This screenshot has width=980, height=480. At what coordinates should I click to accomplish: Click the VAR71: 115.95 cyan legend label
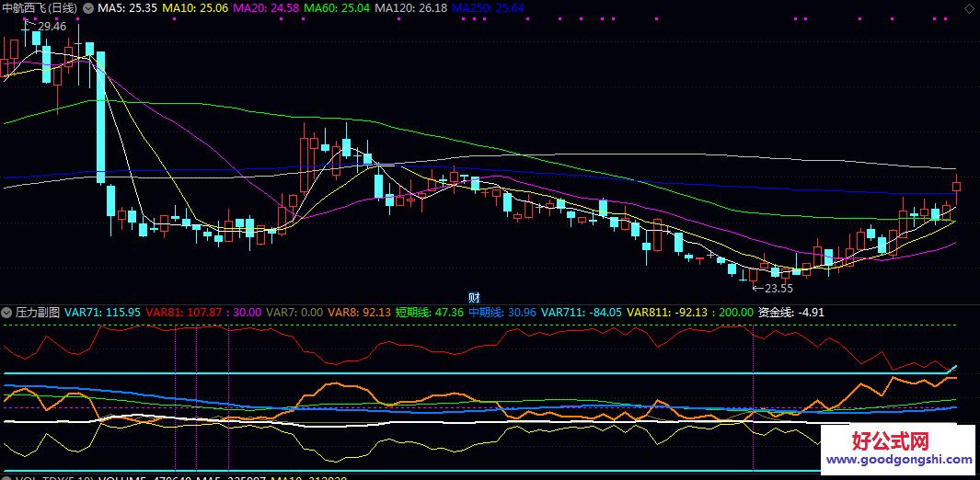click(x=102, y=312)
